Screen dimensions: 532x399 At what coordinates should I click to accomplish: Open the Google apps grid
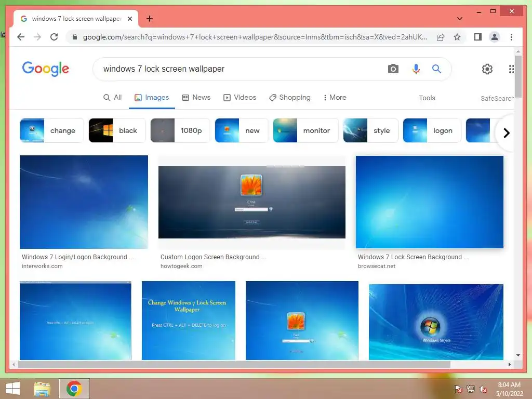(x=511, y=69)
